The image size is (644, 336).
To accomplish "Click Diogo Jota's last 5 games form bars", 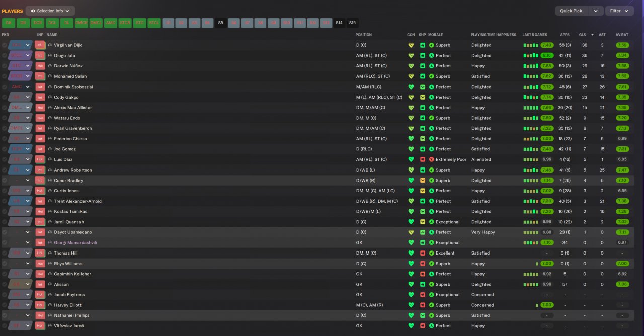I will coord(531,56).
